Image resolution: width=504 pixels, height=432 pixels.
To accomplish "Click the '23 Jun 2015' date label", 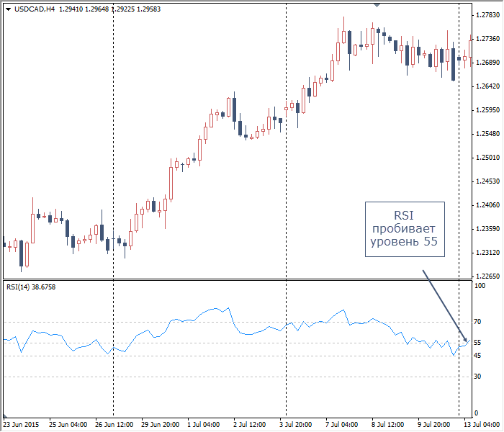I will click(x=22, y=424).
